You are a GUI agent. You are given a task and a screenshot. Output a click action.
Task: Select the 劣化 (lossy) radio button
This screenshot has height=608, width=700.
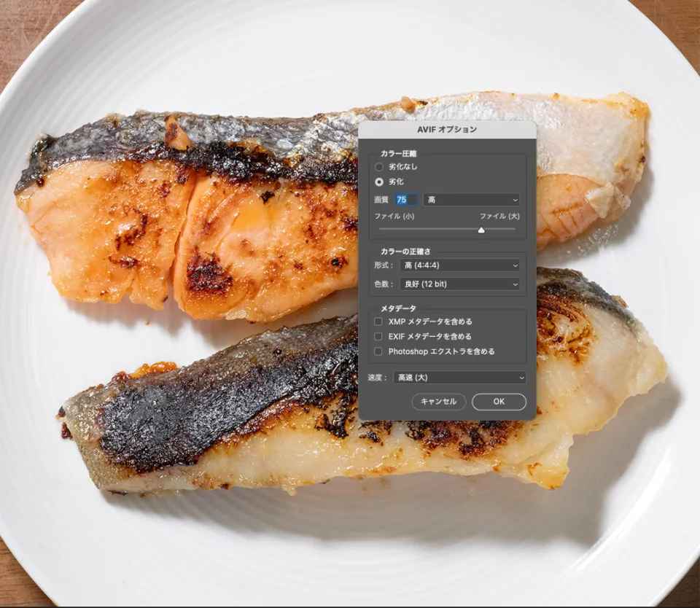pyautogui.click(x=378, y=182)
